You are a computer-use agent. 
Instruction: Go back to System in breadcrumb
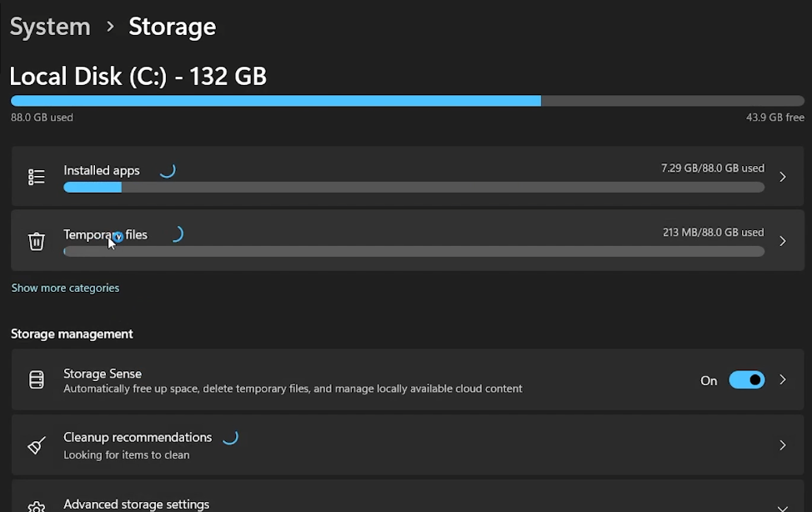pyautogui.click(x=49, y=27)
